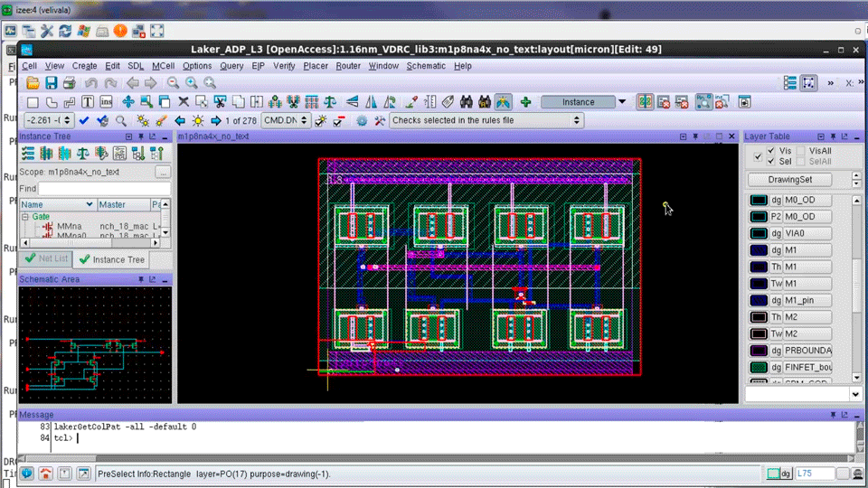Select the dg VIA0 layer swatch
The height and width of the screenshot is (488, 868).
click(759, 233)
